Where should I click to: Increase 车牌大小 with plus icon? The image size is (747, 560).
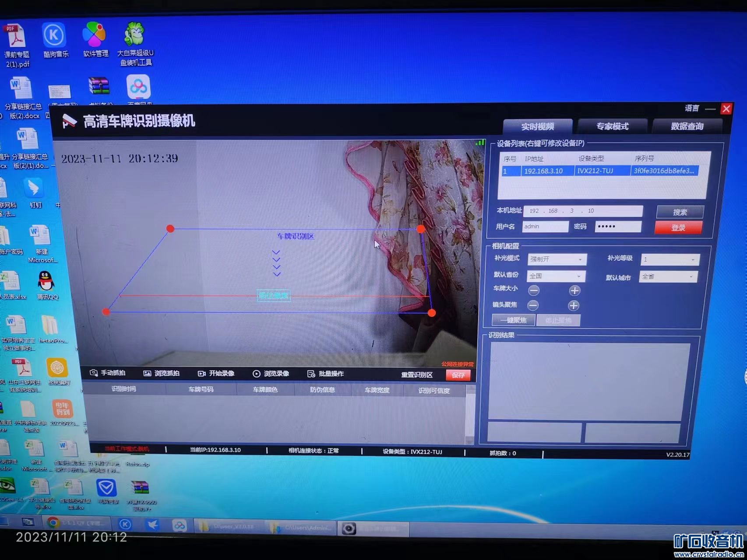click(x=574, y=290)
